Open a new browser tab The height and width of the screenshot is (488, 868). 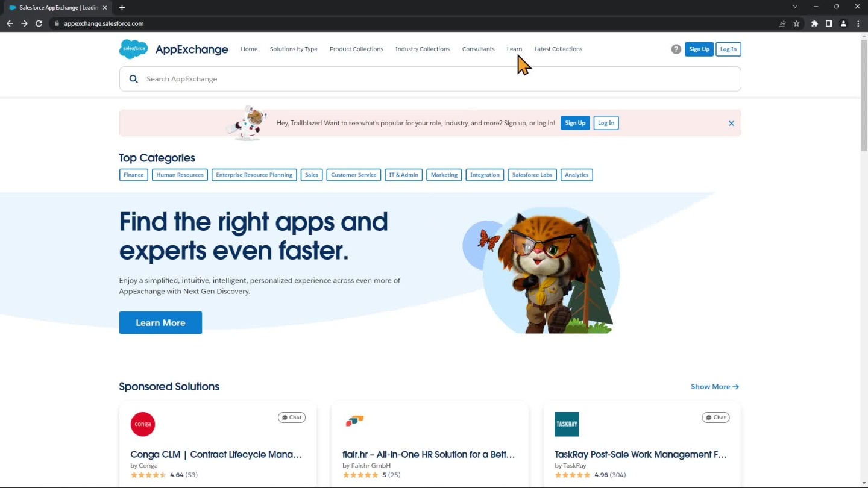pyautogui.click(x=122, y=8)
